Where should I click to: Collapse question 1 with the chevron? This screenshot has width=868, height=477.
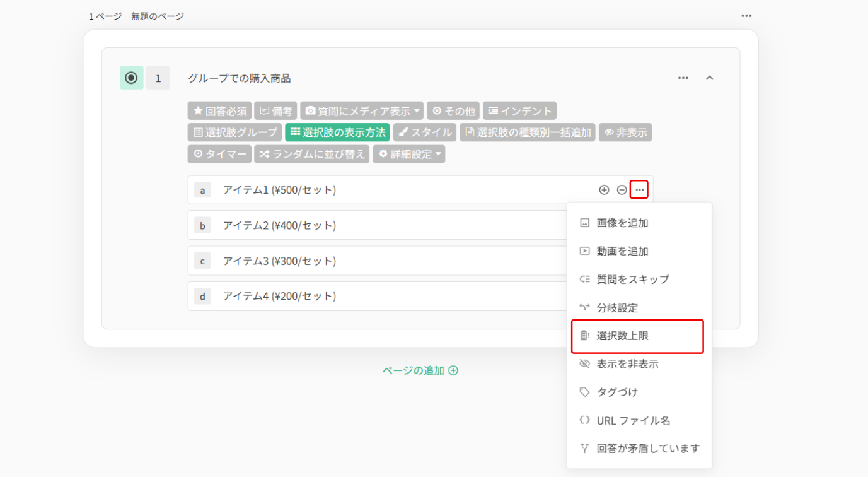pos(710,78)
